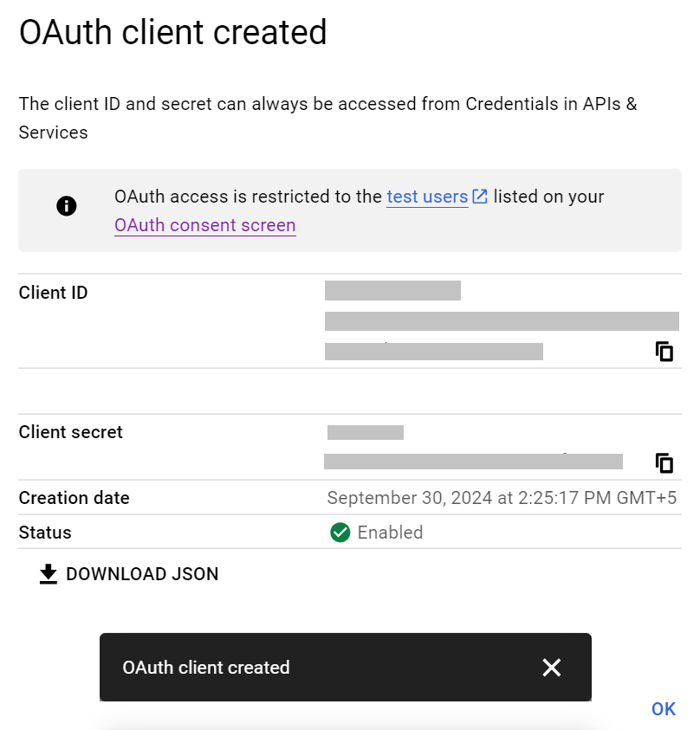Click the Client secret row label
Viewport: 700px width, 730px height.
click(71, 432)
